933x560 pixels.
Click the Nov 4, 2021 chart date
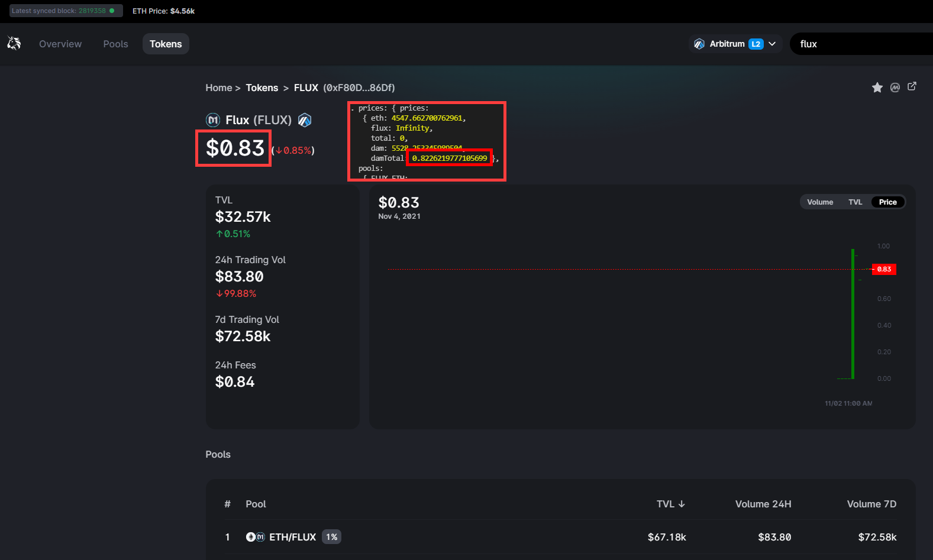pos(399,216)
